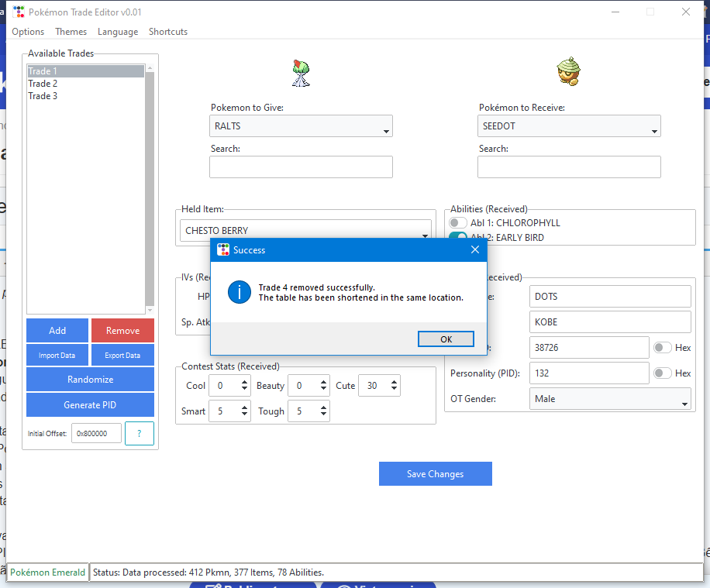The height and width of the screenshot is (588, 710).
Task: Open the Pokemon to Give dropdown
Action: pos(301,126)
